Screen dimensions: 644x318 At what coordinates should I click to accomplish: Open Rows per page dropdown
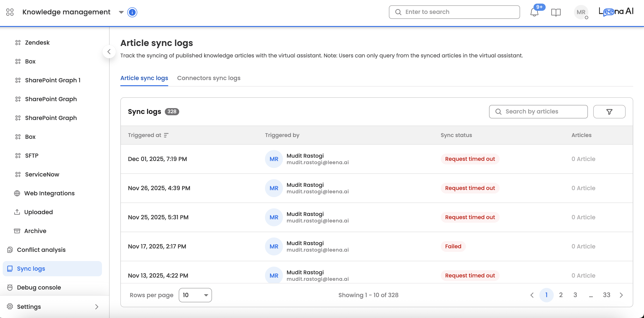pyautogui.click(x=195, y=295)
